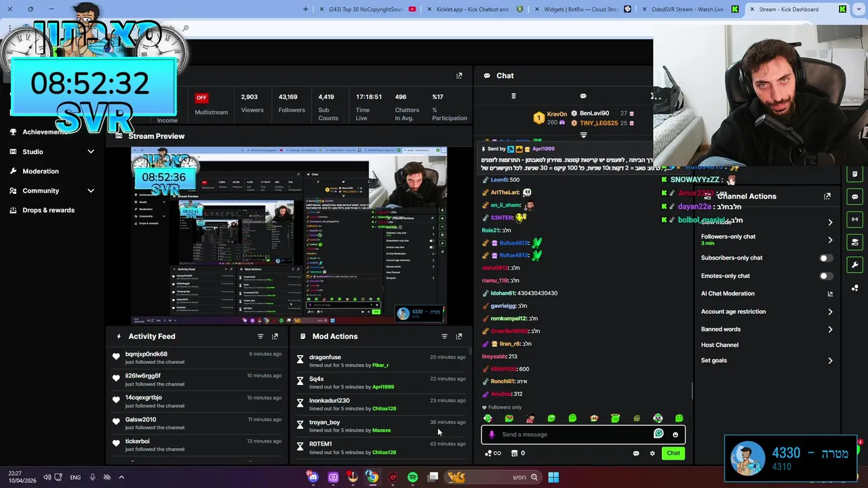Expand Set goals option
This screenshot has height=488, width=868.
830,361
